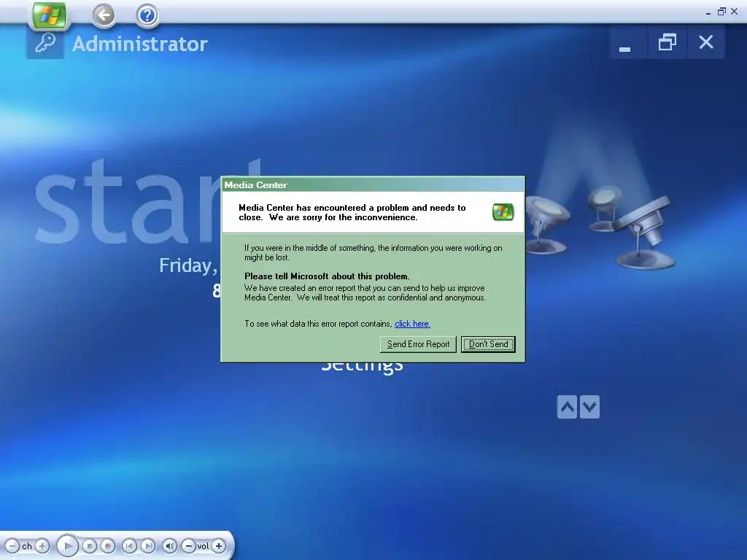Viewport: 747px width, 560px height.
Task: Mute audio with the speaker icon
Action: click(x=169, y=545)
